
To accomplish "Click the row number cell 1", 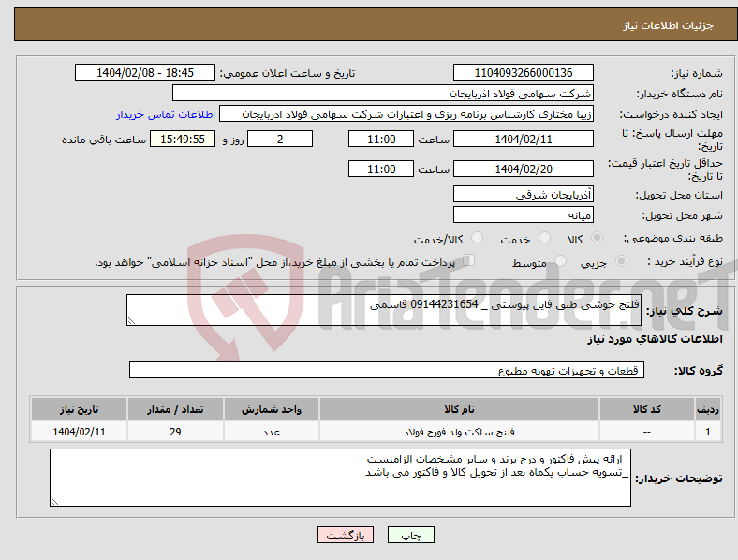I will (x=708, y=432).
